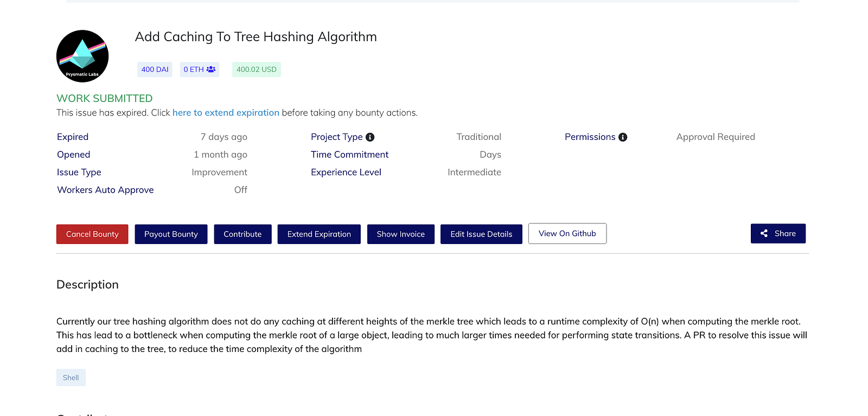Click the bounty title heading
The height and width of the screenshot is (416, 868).
(256, 37)
